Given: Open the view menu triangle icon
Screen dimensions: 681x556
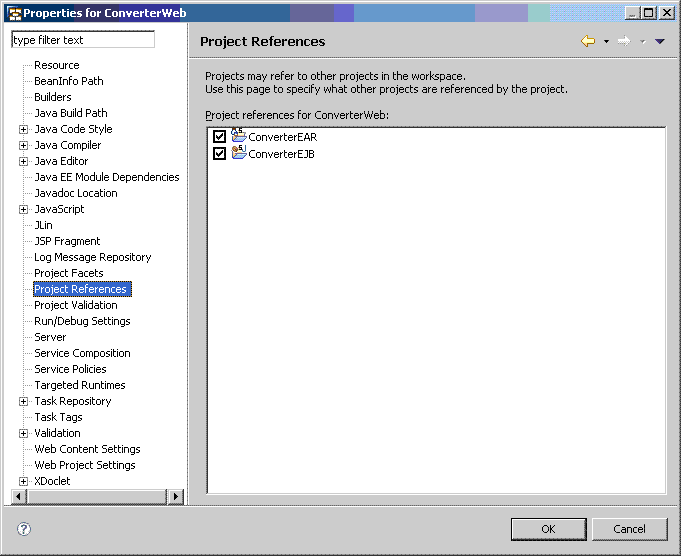Looking at the screenshot, I should pyautogui.click(x=660, y=41).
